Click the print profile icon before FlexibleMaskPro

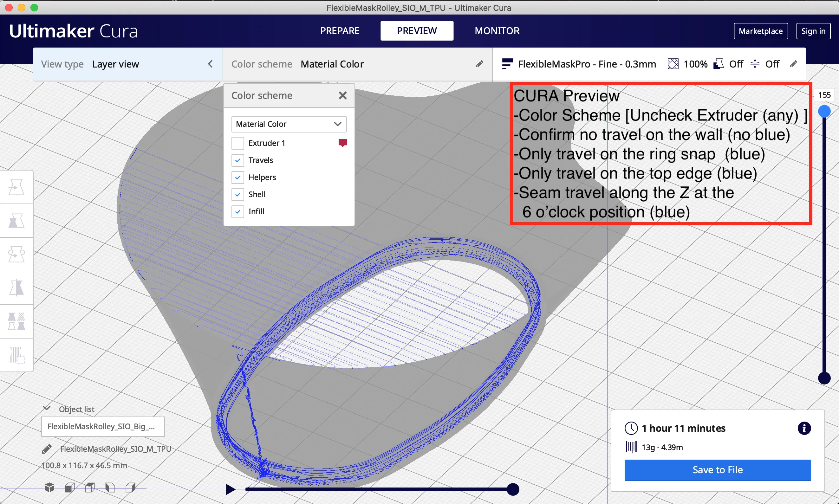507,64
